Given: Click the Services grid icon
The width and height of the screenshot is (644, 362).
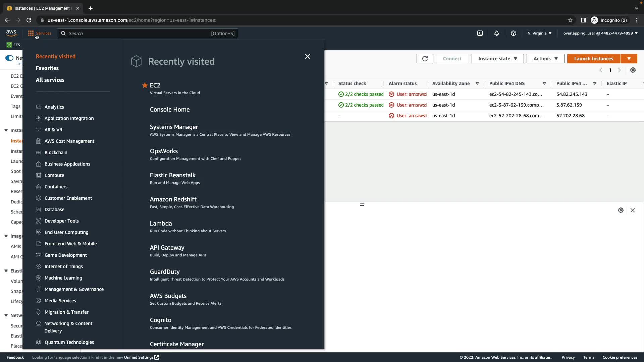Looking at the screenshot, I should pyautogui.click(x=31, y=33).
